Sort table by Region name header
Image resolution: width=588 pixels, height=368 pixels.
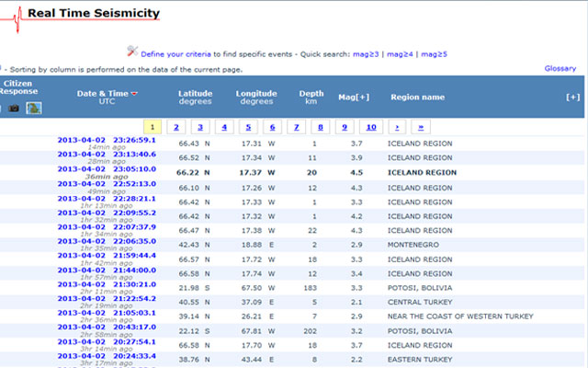[x=417, y=96]
